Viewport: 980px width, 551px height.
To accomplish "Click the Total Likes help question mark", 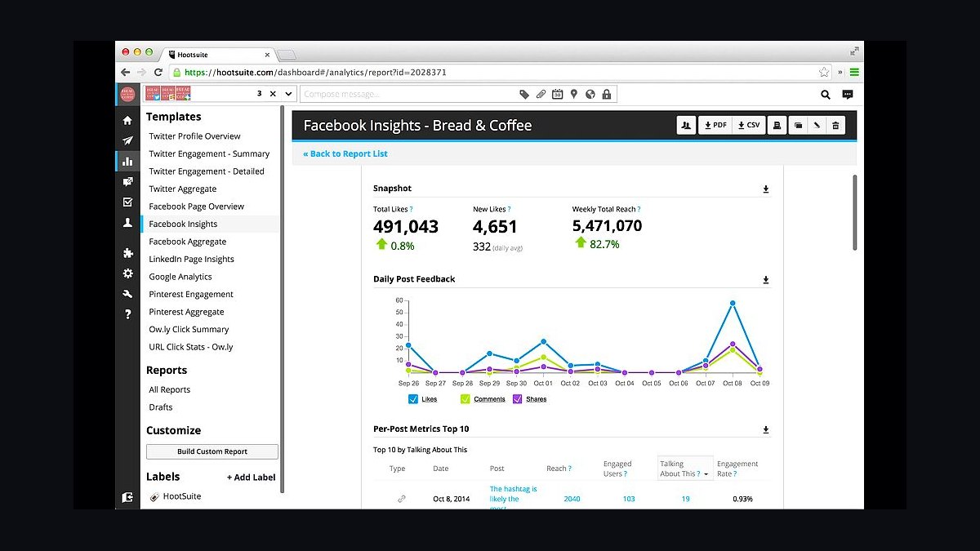I will [411, 210].
